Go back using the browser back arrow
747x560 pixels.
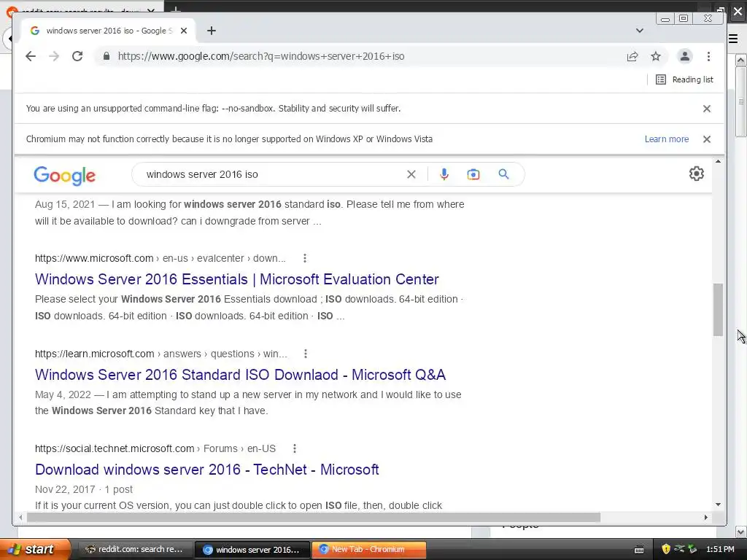click(31, 56)
